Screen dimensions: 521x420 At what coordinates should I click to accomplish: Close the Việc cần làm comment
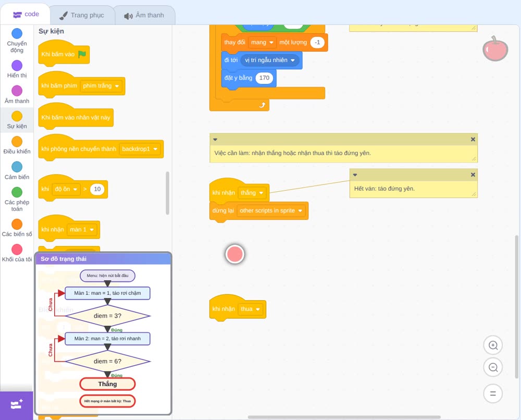(473, 140)
